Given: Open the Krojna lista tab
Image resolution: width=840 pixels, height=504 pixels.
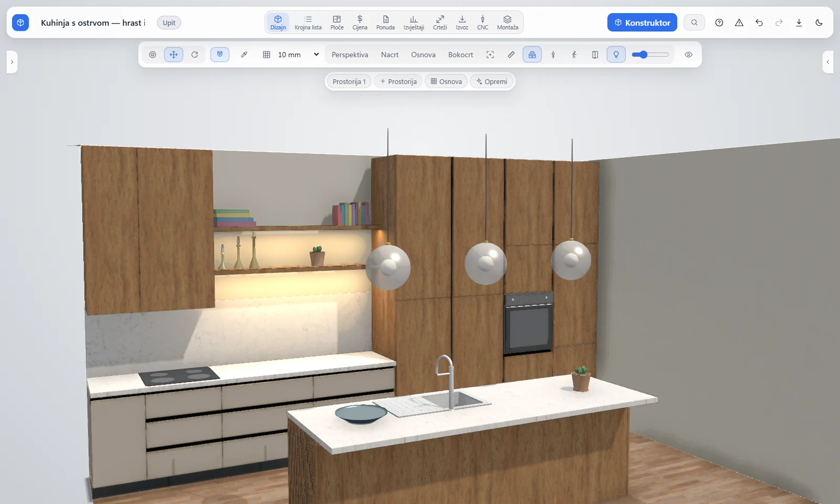Looking at the screenshot, I should pos(308,23).
